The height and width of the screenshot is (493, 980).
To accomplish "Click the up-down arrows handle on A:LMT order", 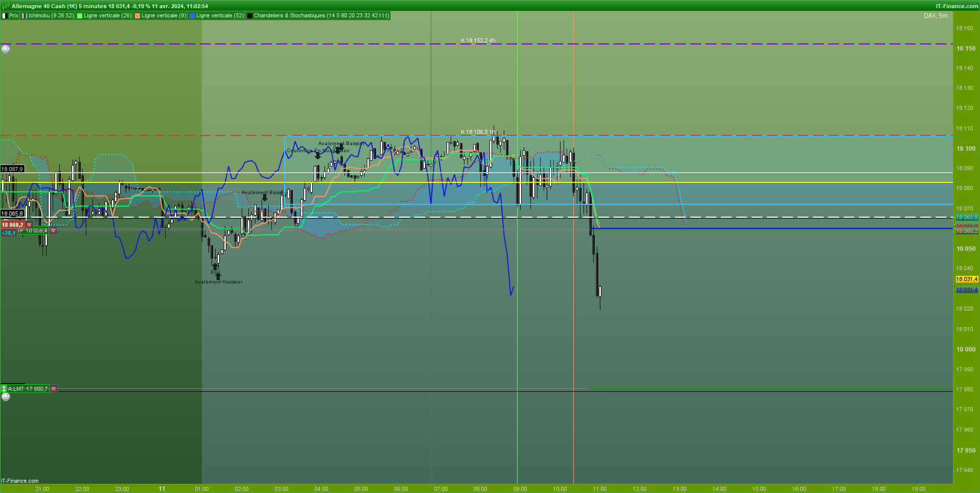I will coord(4,389).
